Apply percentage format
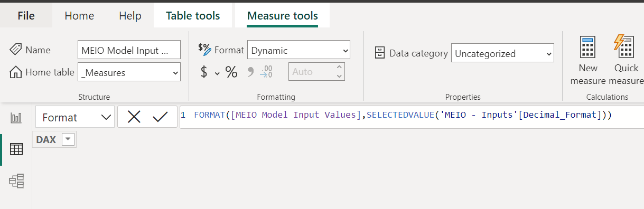The width and height of the screenshot is (644, 209). pos(231,72)
